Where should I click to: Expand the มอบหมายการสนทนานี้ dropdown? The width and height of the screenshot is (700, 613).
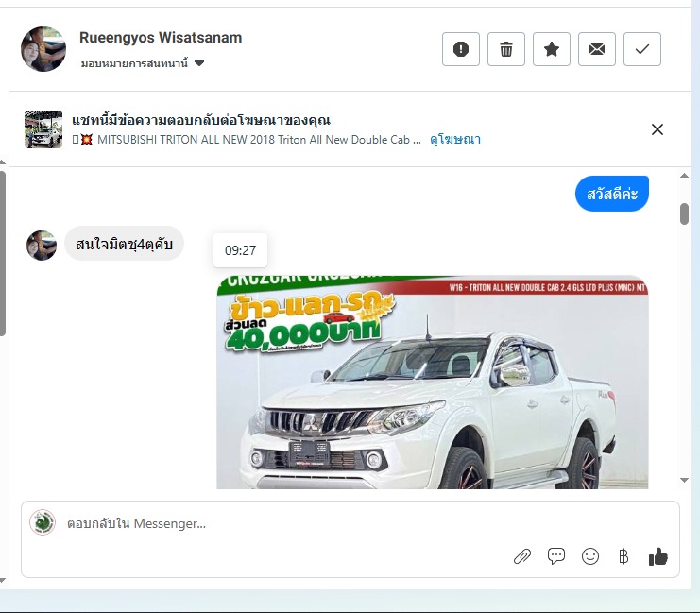tap(143, 63)
